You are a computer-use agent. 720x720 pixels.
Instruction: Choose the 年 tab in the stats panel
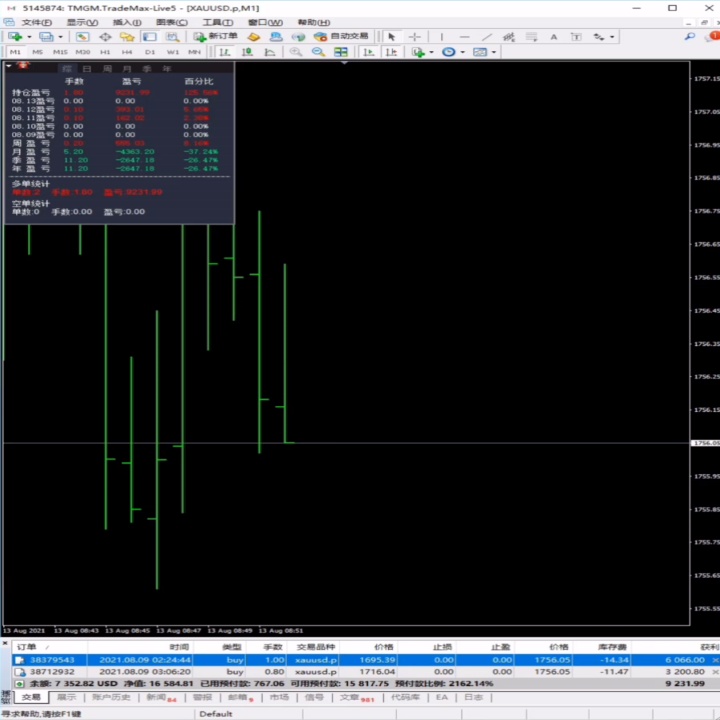166,69
